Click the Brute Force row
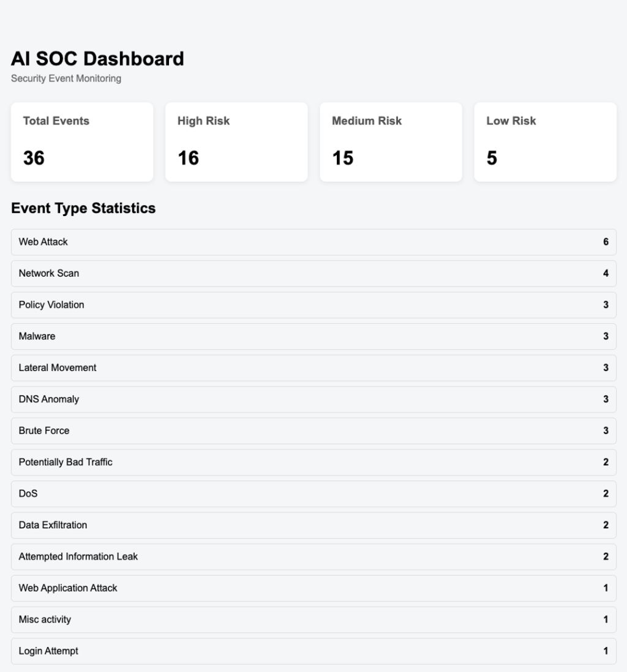Screen dimensions: 627x672 (x=313, y=431)
